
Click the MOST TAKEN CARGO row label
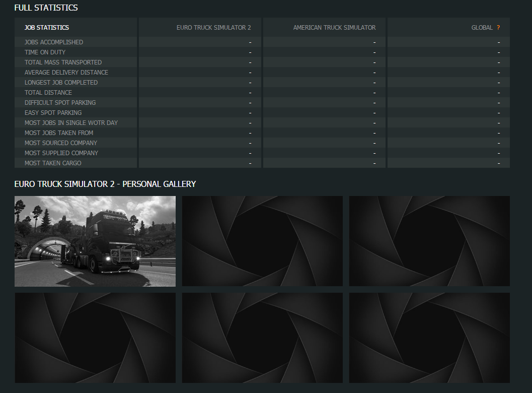coord(53,163)
